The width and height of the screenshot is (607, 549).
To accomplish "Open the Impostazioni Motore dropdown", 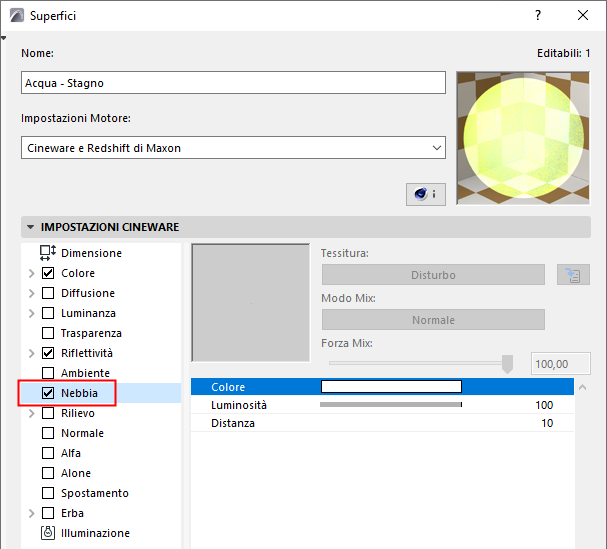I will point(233,148).
